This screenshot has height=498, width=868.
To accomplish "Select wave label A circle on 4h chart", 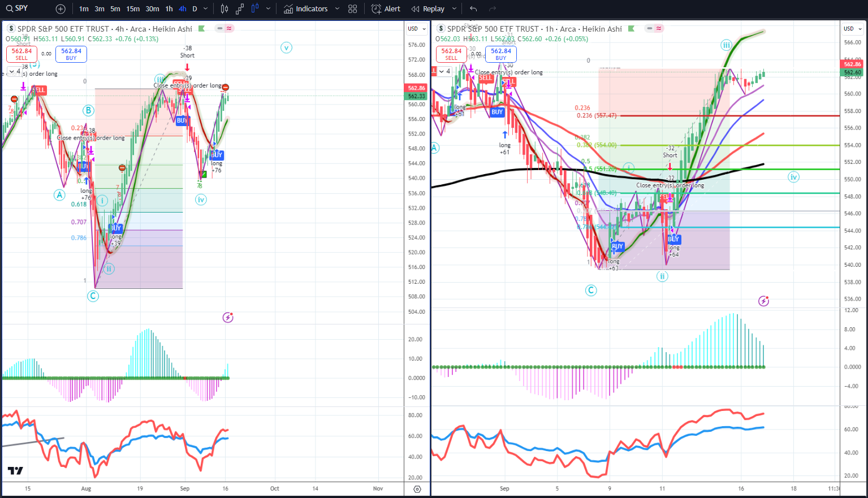I will coord(59,194).
